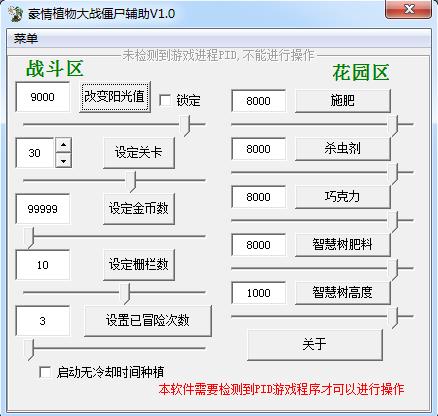Image resolution: width=438 pixels, height=416 pixels.
Task: Click the 智慧树肥料 button
Action: point(343,244)
